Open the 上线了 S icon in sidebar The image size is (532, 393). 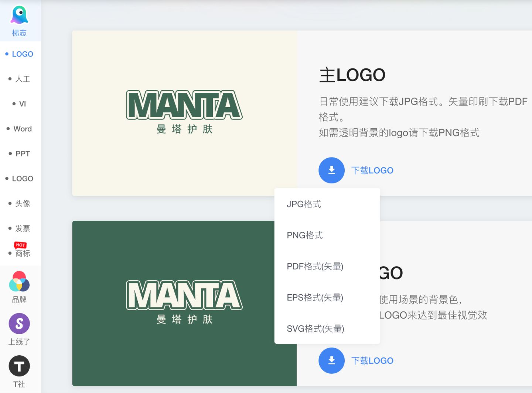point(19,323)
